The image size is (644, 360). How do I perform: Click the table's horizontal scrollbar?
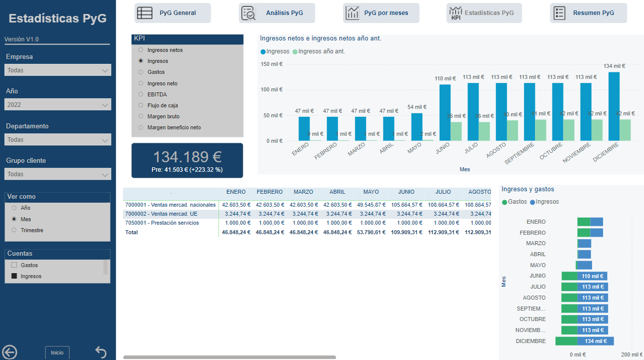coord(229,357)
